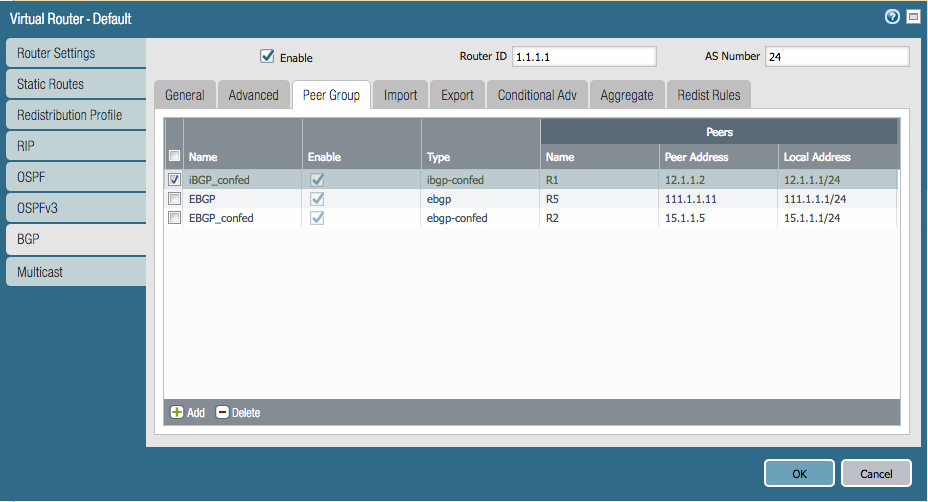The width and height of the screenshot is (928, 502).
Task: Click the green Add plus icon
Action: [x=176, y=412]
